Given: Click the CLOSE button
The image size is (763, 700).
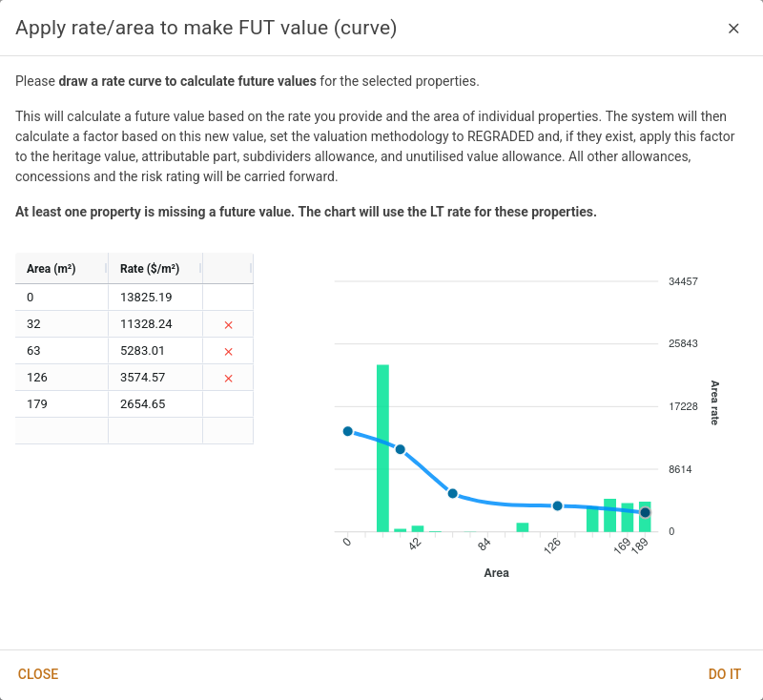Looking at the screenshot, I should pyautogui.click(x=38, y=674).
